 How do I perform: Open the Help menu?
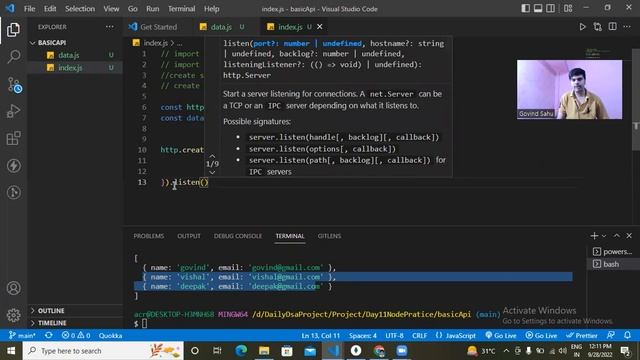point(211,9)
